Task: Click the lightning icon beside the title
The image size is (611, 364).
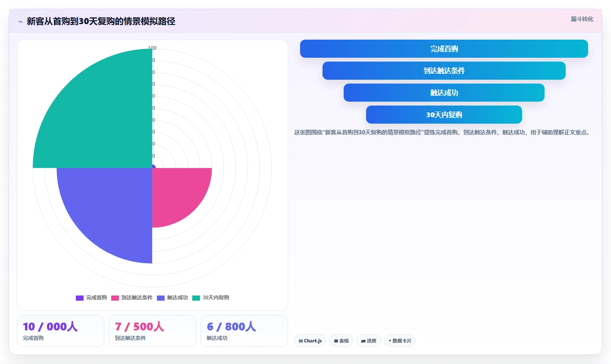Action: point(20,22)
